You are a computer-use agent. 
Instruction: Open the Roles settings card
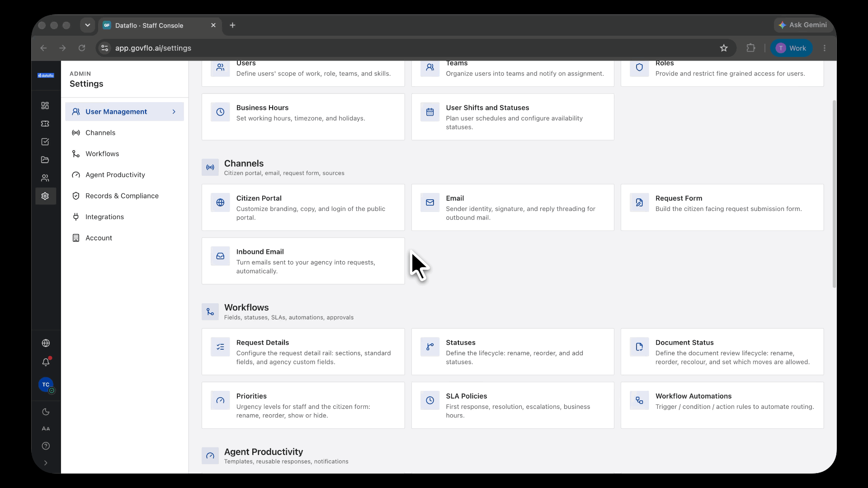[722, 73]
